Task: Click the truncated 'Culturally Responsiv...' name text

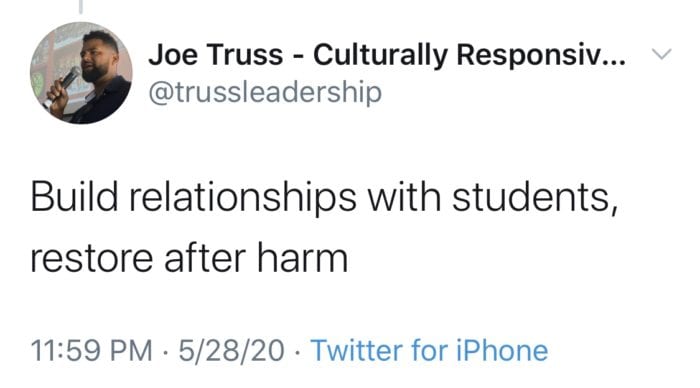Action: pyautogui.click(x=469, y=55)
